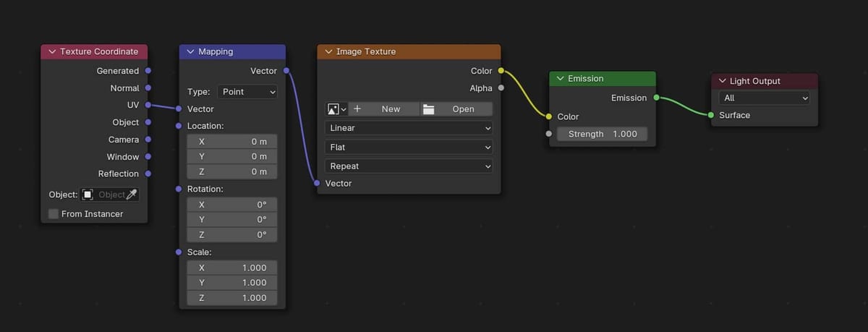Click Emission node output socket
This screenshot has height=332, width=868.
pos(656,98)
